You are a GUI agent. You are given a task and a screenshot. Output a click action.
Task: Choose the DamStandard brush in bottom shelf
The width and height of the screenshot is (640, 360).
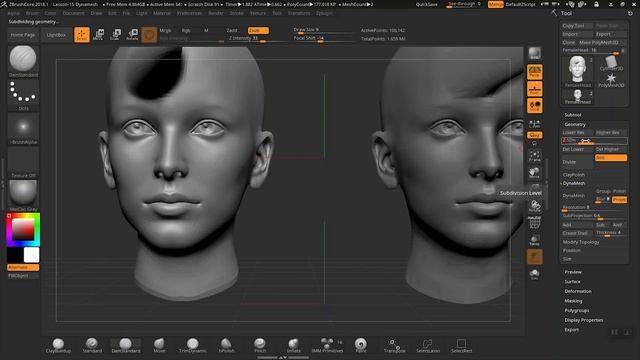(126, 345)
